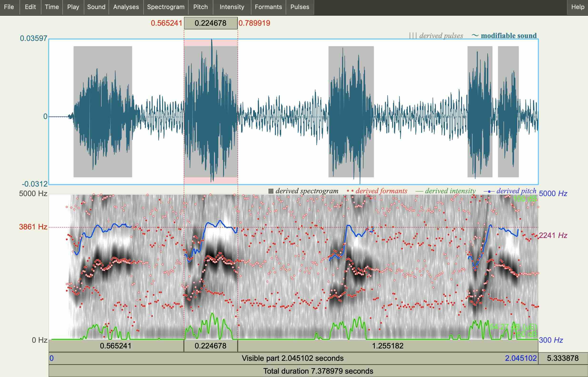Click the selection end time 0.789919 label
This screenshot has height=377, width=588.
[x=254, y=23]
